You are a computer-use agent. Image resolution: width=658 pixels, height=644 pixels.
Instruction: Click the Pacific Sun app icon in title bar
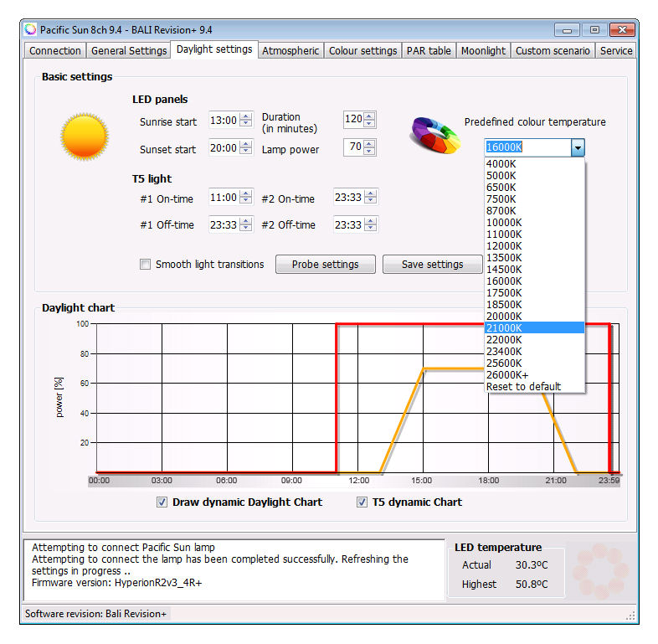click(31, 29)
